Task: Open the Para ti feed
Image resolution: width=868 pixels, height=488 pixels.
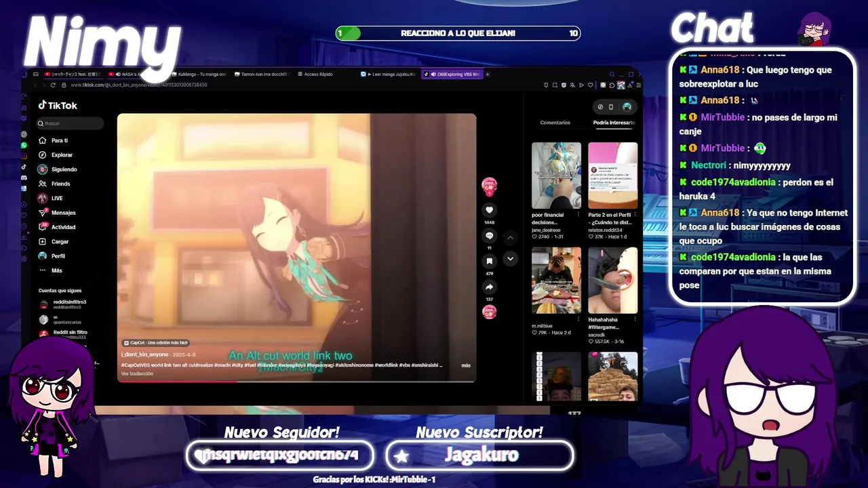Action: pos(54,140)
